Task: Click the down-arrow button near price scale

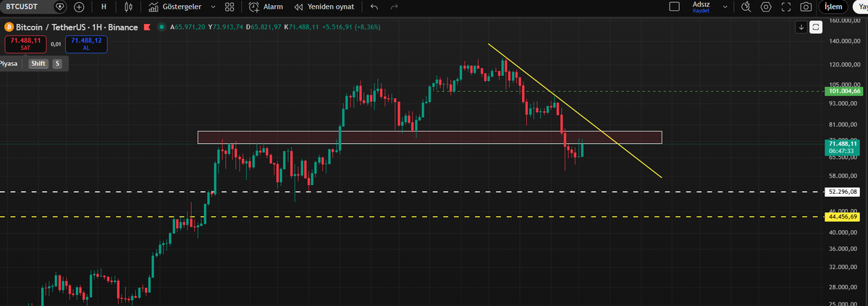Action: (x=801, y=27)
